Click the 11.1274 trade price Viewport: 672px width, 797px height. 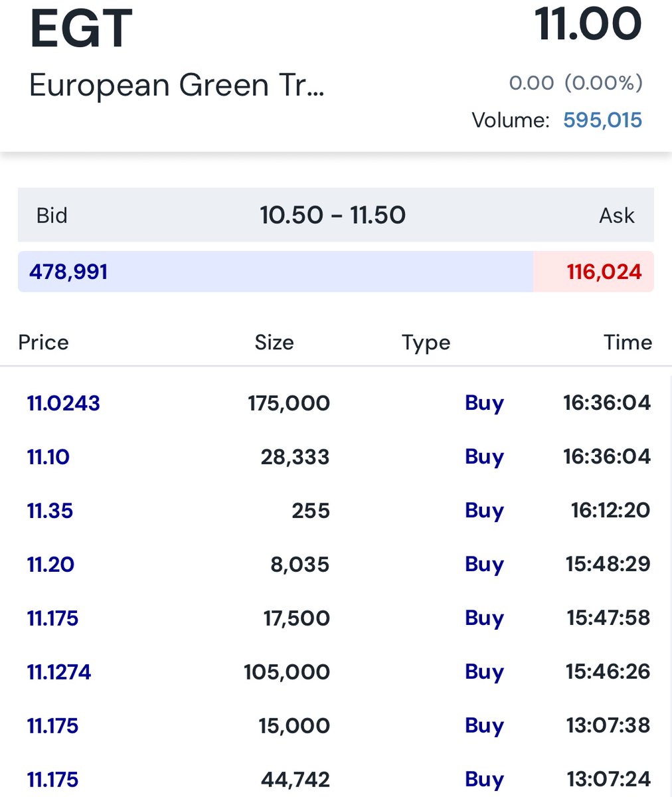coord(59,672)
